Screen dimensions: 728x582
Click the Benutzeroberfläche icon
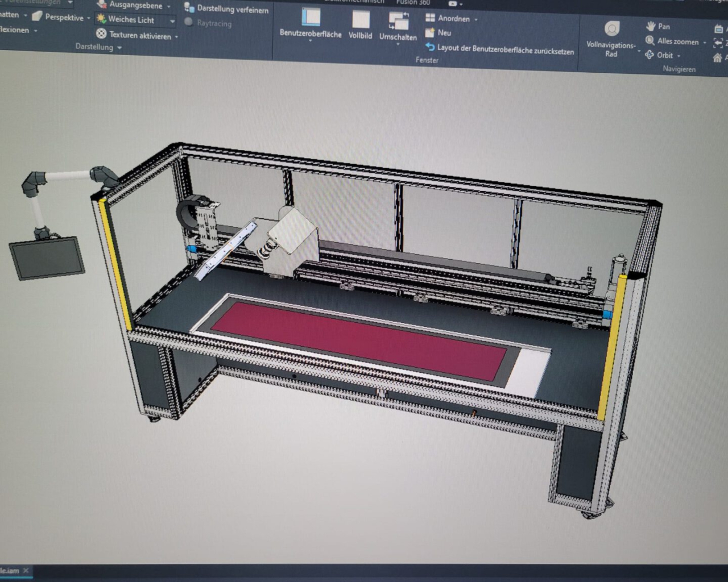311,17
